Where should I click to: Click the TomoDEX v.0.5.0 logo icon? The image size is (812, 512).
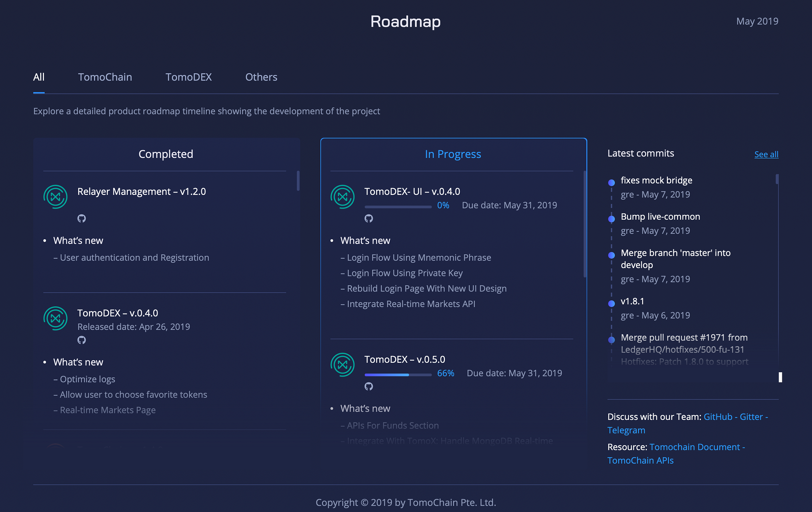pos(342,364)
